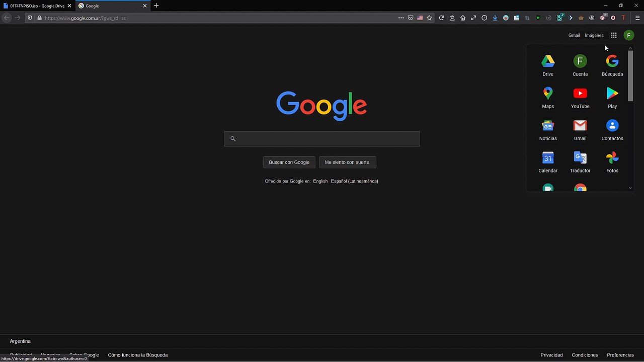The width and height of the screenshot is (644, 362).
Task: Close the Google tab
Action: [145, 6]
